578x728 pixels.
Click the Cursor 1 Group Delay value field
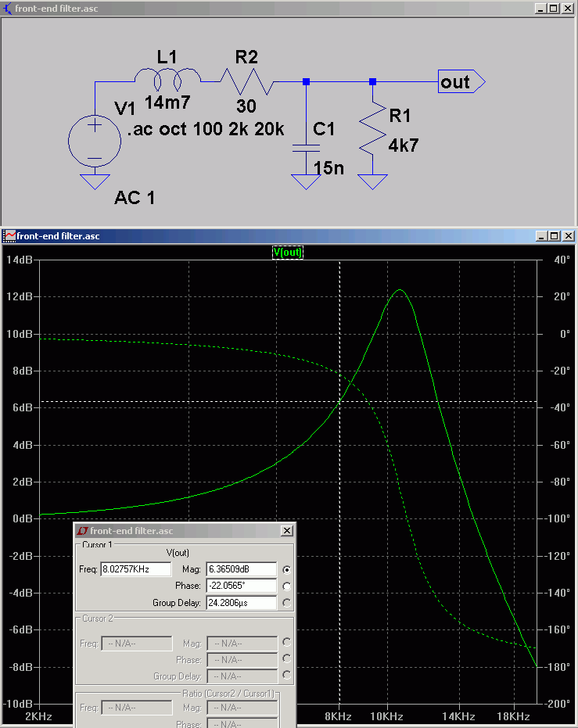(241, 602)
